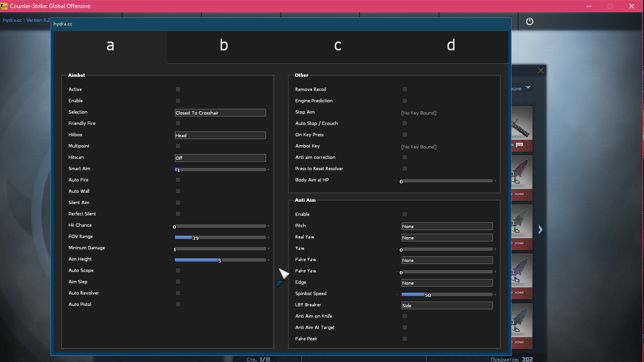This screenshot has height=362, width=644.
Task: Click Stop Aim's No Key Bound button
Action: [419, 113]
